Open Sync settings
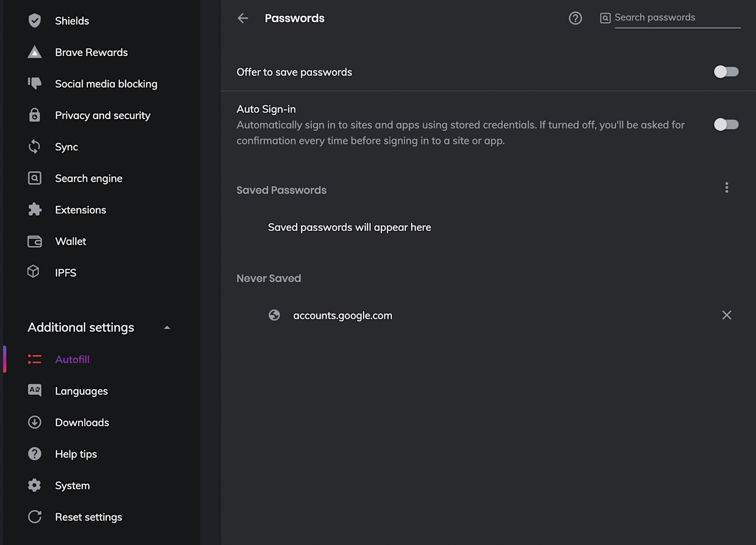The height and width of the screenshot is (545, 756). click(66, 147)
